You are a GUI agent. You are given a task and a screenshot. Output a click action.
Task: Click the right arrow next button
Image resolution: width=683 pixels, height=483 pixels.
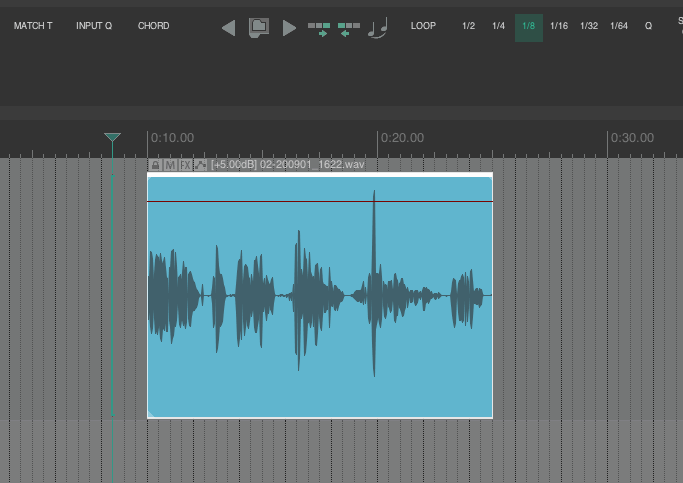tap(290, 28)
